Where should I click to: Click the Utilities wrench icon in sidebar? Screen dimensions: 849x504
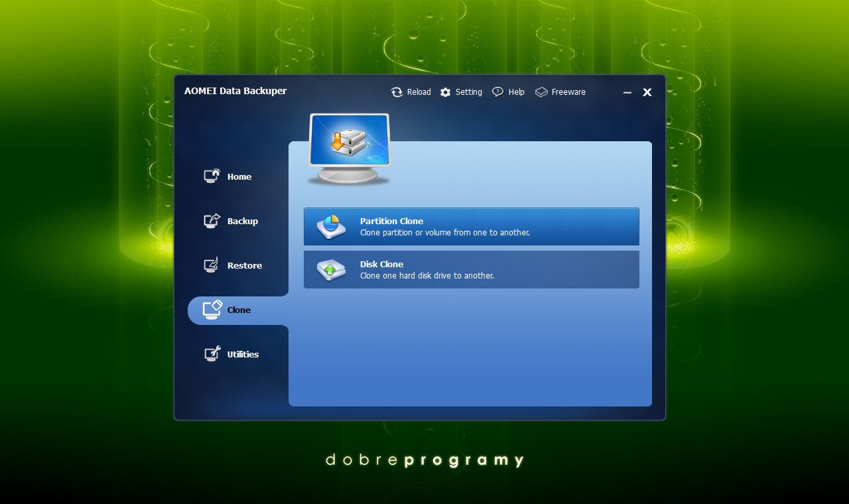pos(212,354)
